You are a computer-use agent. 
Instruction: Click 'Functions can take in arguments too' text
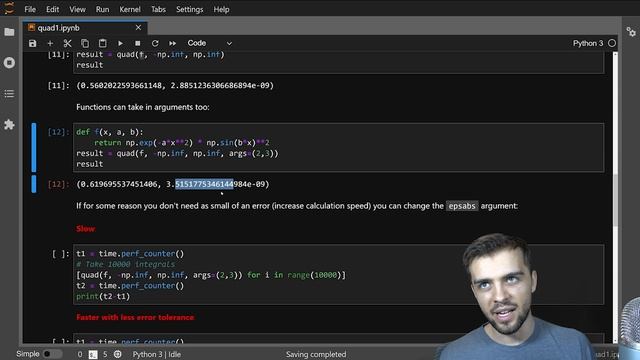[x=142, y=107]
